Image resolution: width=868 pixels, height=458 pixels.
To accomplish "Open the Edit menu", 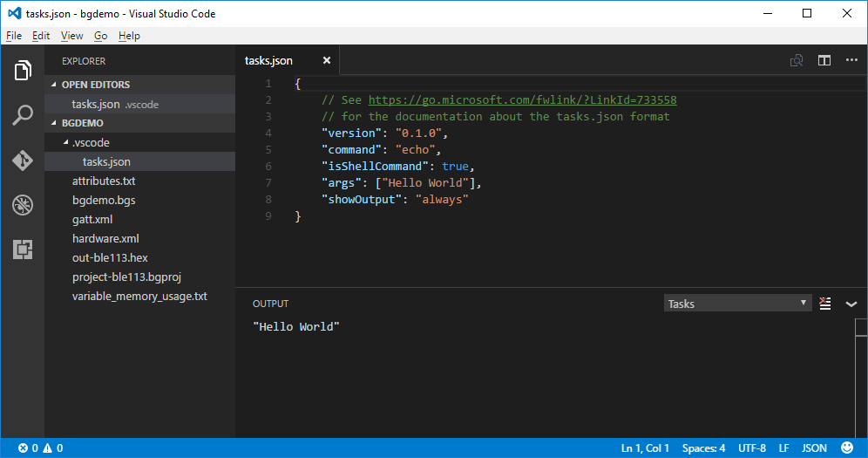I will tap(40, 36).
